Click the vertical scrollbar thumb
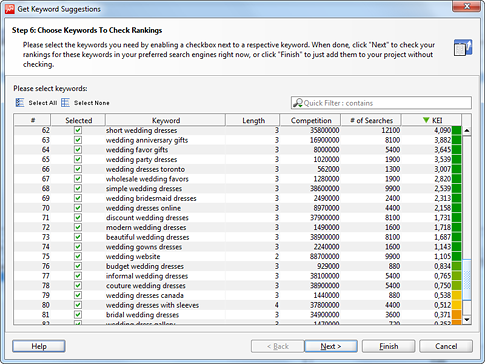This screenshot has height=364, width=485. tap(467, 280)
